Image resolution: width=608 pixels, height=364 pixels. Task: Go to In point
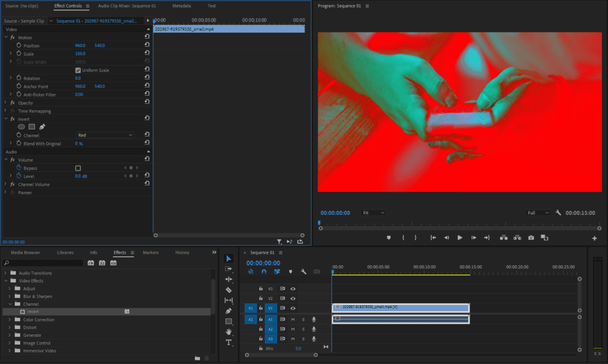point(433,238)
